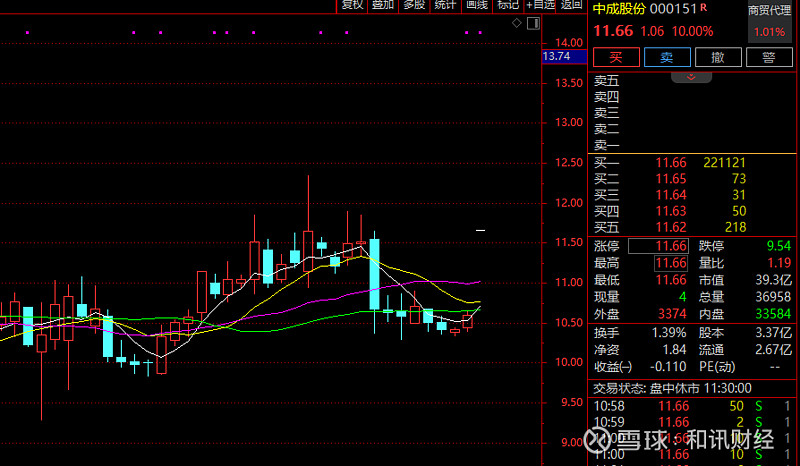Click the 收益(一) value -0.110
This screenshot has height=466, width=800.
tap(668, 367)
